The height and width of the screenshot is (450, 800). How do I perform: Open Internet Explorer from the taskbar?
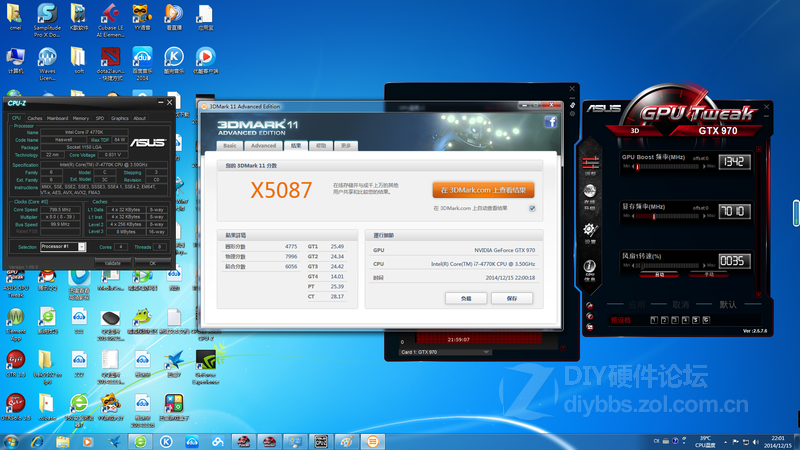[x=37, y=441]
